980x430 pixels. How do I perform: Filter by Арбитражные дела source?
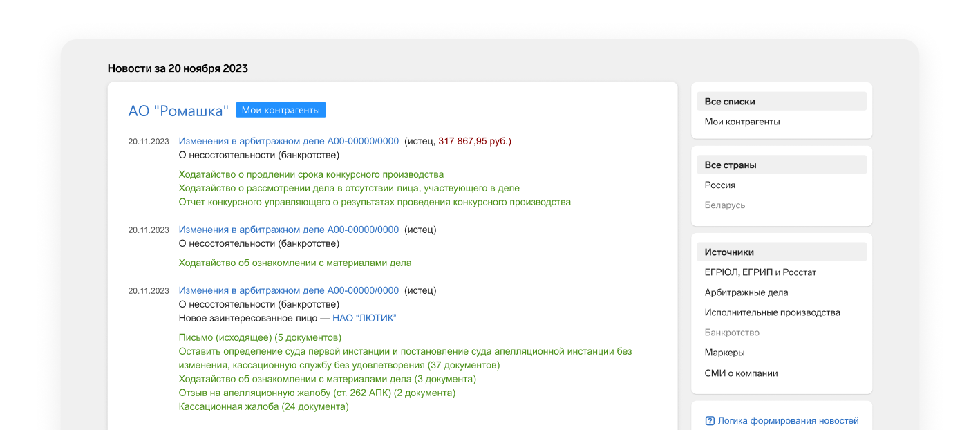tap(746, 292)
